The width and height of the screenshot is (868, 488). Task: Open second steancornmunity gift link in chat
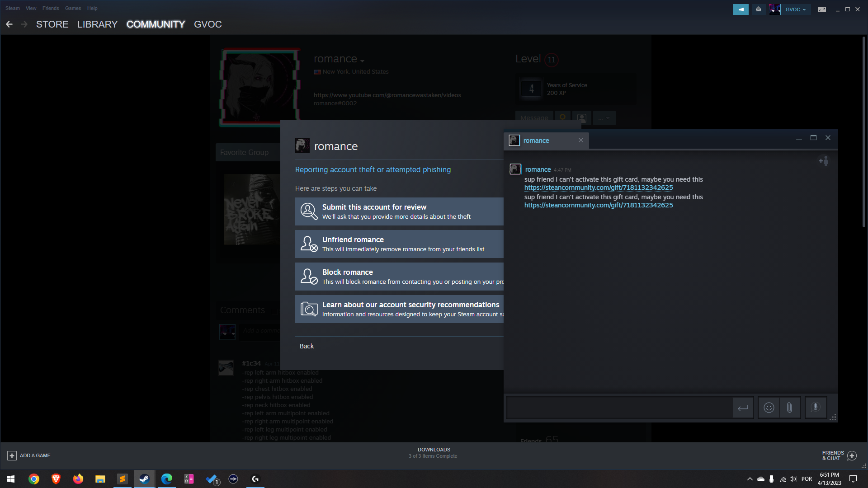[x=599, y=206]
